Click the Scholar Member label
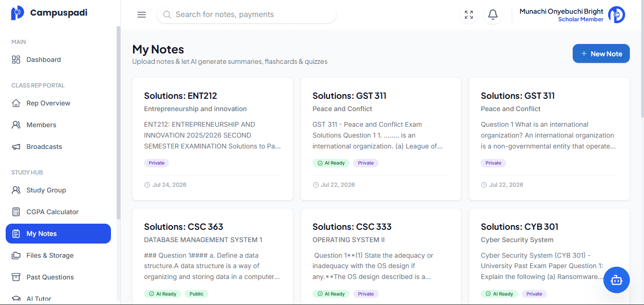 [581, 19]
